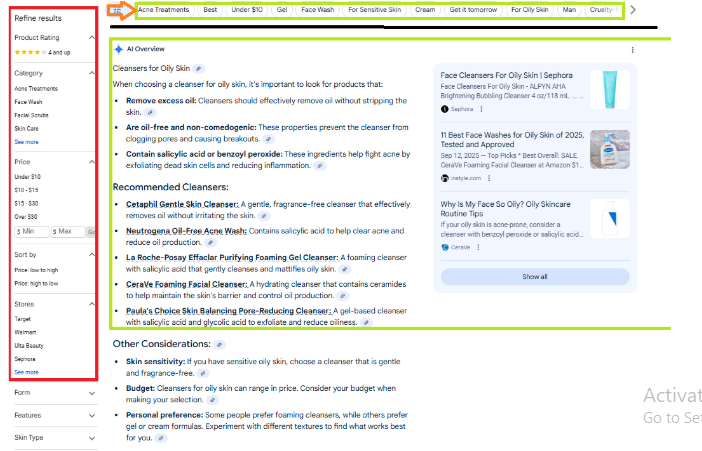This screenshot has height=451, width=702.
Task: Select the Under $10 filter chip
Action: point(246,10)
